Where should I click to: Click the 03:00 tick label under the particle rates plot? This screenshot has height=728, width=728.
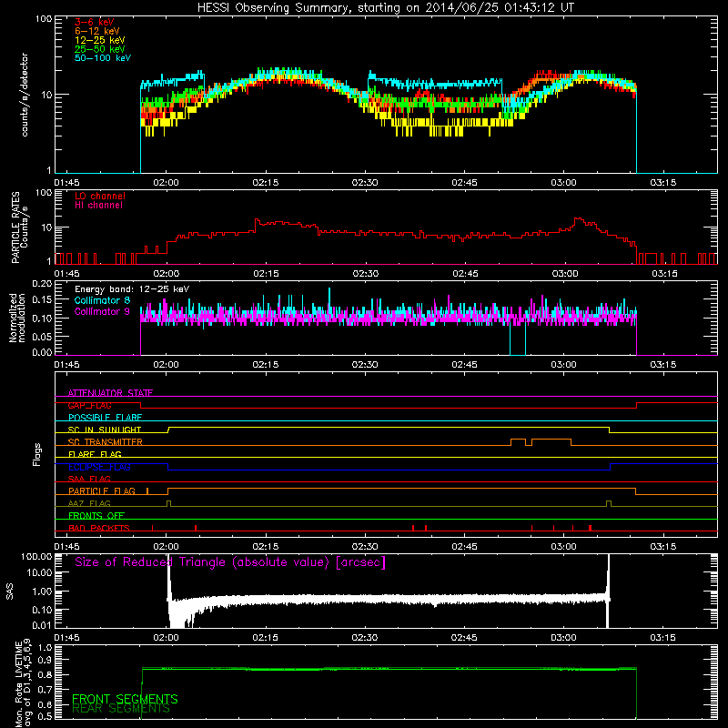[x=564, y=274]
